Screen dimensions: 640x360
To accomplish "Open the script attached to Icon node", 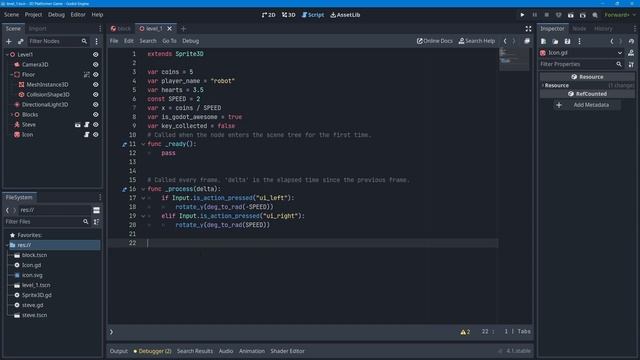I will coord(87,135).
